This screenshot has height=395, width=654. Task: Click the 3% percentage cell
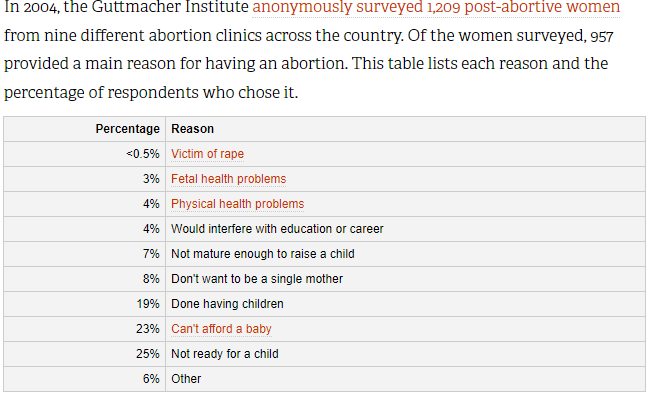coord(85,179)
